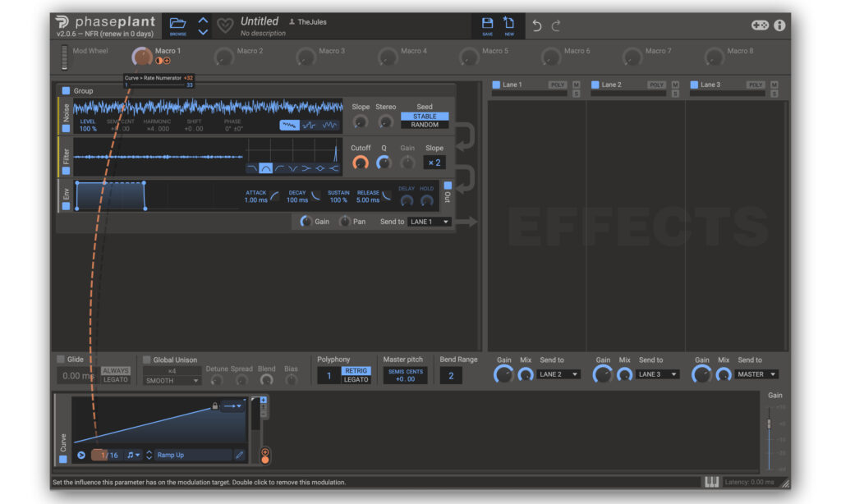Screen dimensions: 841x504
Task: Mute Lane 2 with its M button
Action: point(675,85)
